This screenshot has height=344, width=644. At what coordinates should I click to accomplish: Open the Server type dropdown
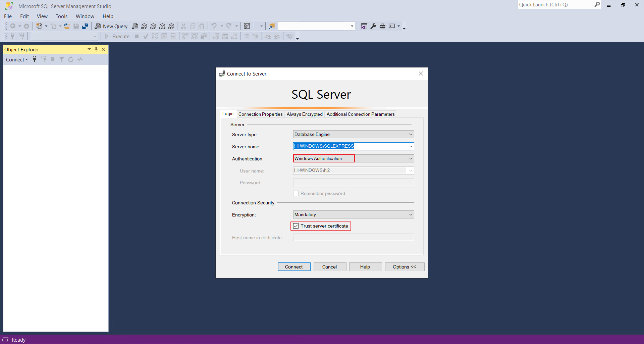click(410, 134)
